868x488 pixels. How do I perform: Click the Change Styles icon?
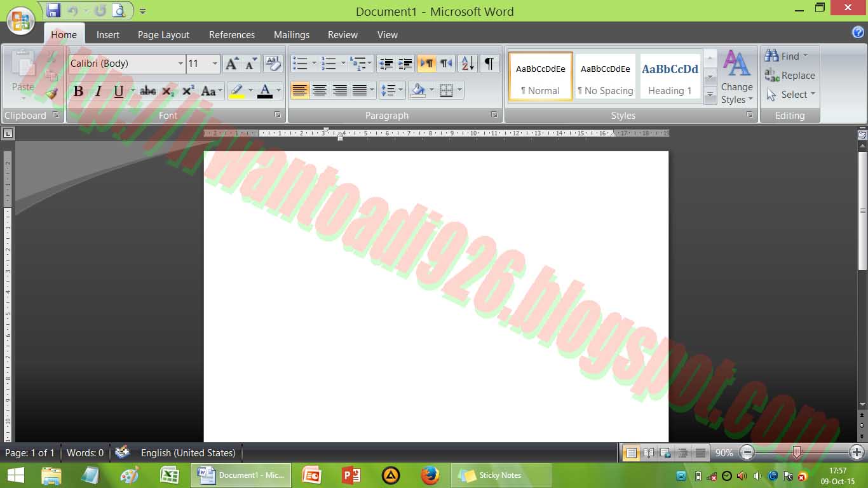[x=737, y=64]
